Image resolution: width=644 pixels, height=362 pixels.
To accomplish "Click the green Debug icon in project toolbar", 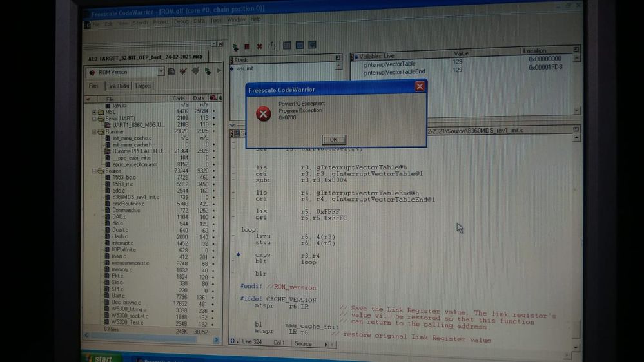I will point(208,71).
